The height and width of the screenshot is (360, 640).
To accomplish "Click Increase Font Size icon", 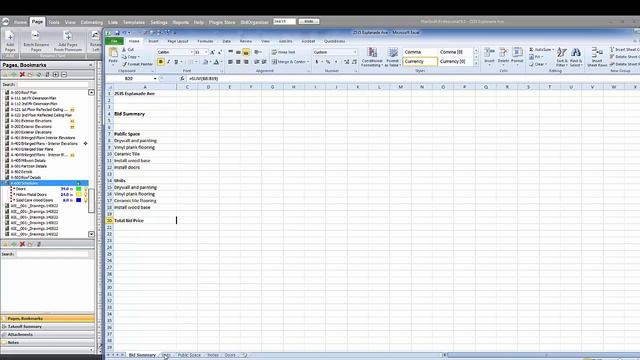I will [212, 52].
